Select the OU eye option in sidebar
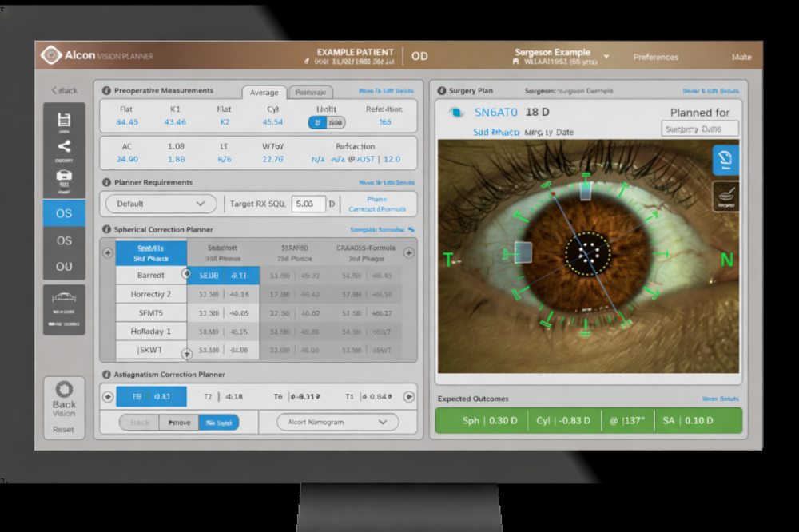The width and height of the screenshot is (799, 532). 64,267
